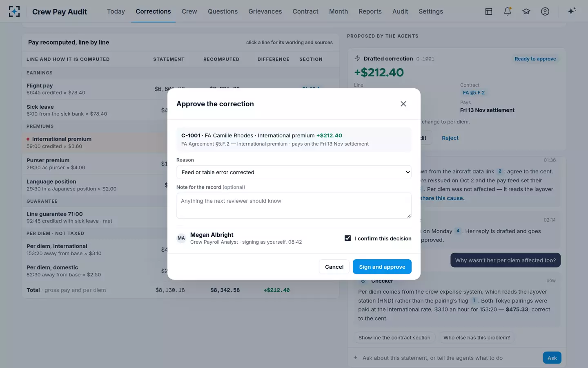Open the Audit tab
Screen dimensions: 588x368
[x=400, y=11]
